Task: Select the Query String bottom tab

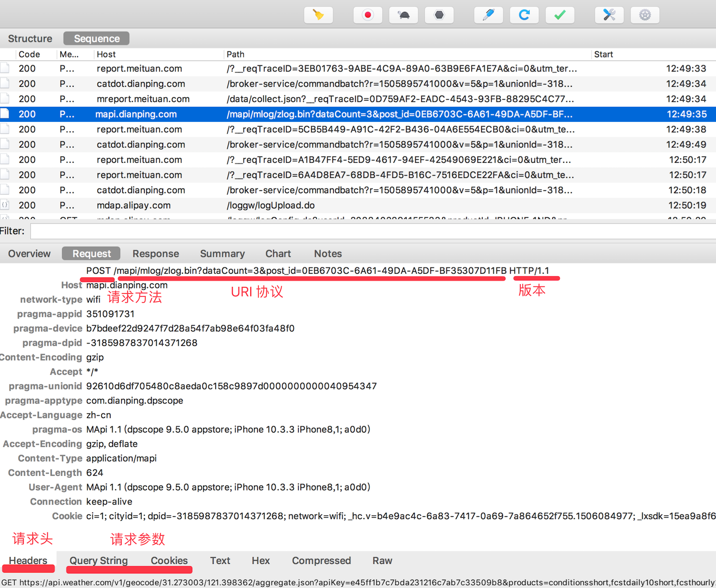Action: pos(98,560)
